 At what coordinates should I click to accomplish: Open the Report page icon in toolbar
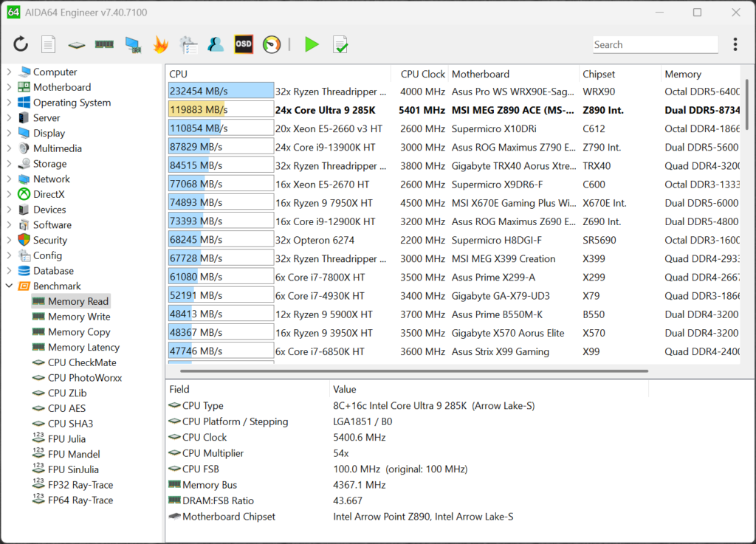[x=48, y=44]
